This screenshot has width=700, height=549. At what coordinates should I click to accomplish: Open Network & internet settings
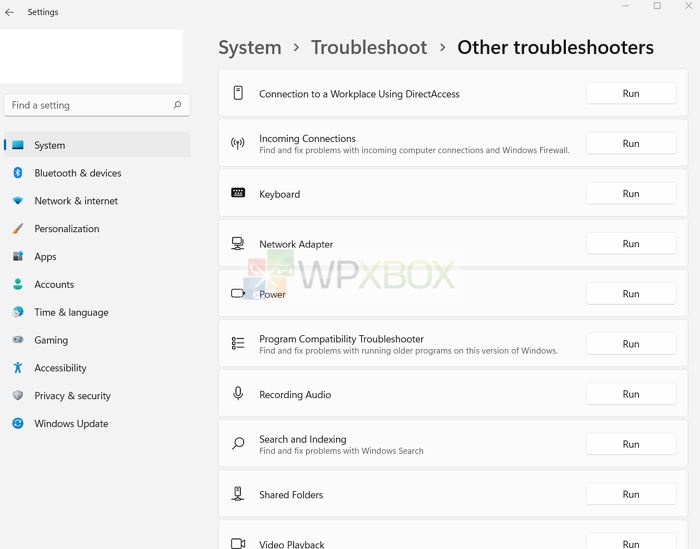(x=97, y=201)
